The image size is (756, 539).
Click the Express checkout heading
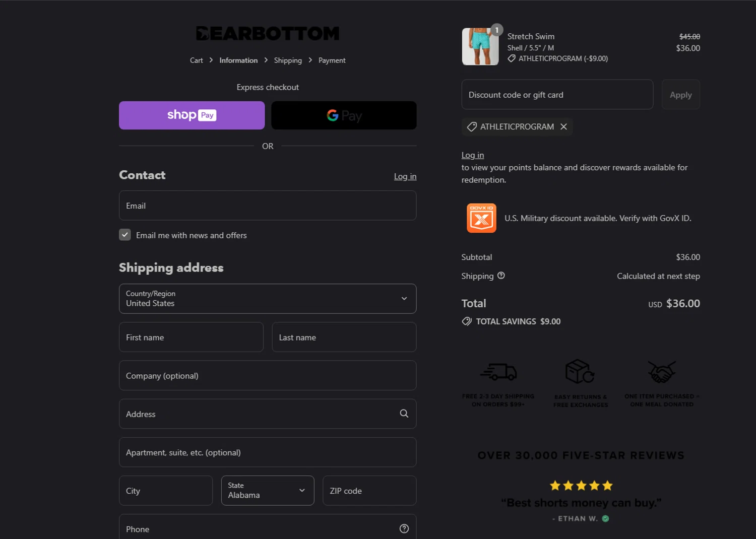coord(268,87)
